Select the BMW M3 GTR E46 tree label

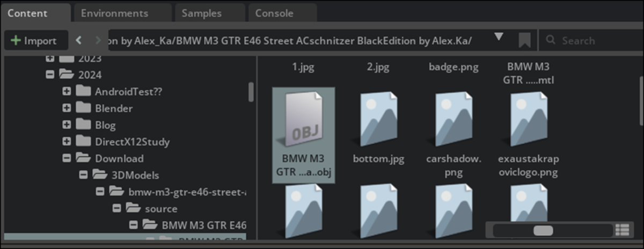tap(204, 225)
